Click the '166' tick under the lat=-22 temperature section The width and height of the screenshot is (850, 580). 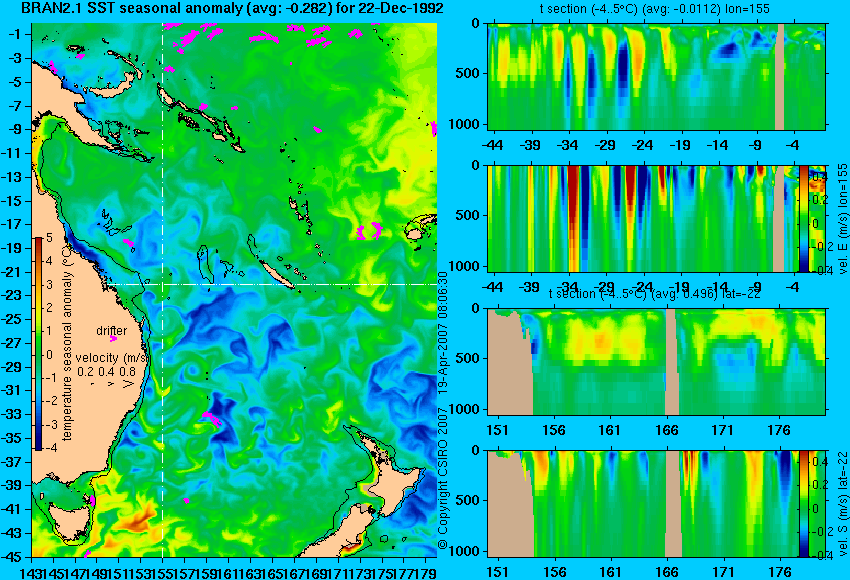point(667,430)
